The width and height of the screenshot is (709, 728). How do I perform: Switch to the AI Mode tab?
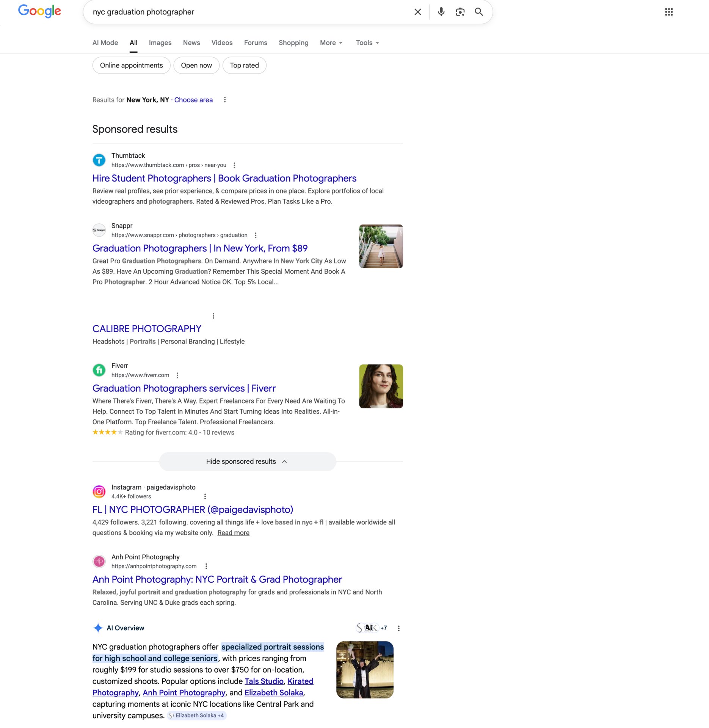[105, 43]
